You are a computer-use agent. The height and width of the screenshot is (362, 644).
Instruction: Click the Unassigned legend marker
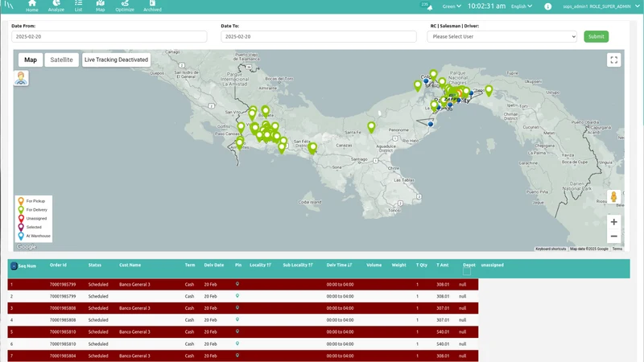point(21,218)
